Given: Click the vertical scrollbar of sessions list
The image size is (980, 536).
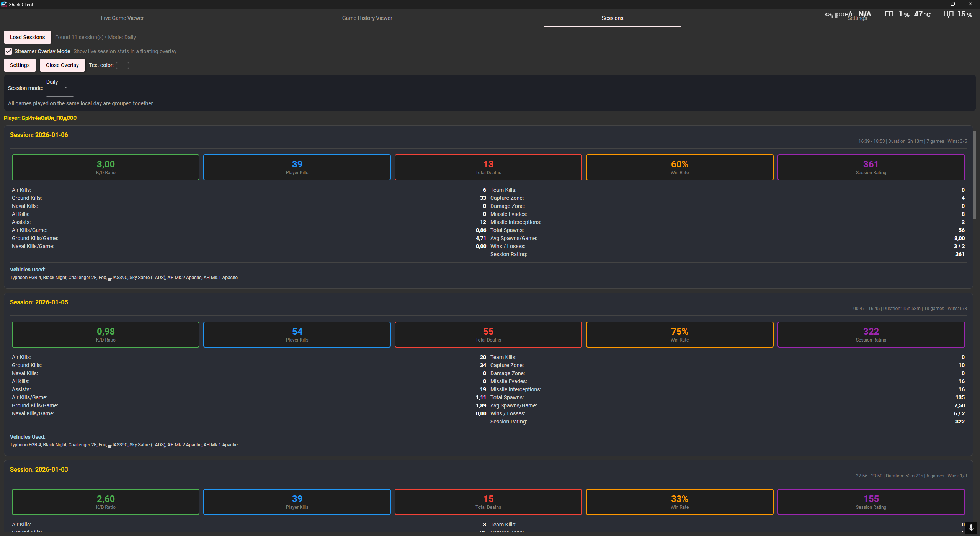Looking at the screenshot, I should click(x=974, y=175).
